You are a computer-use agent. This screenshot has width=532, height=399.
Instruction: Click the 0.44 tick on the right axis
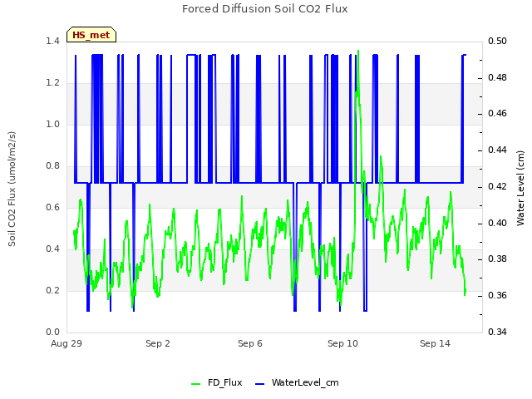pyautogui.click(x=497, y=150)
